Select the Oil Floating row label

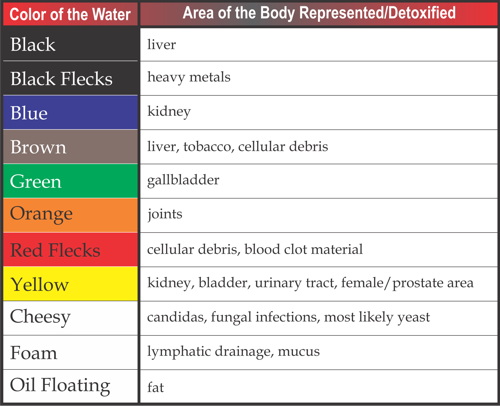pyautogui.click(x=70, y=386)
